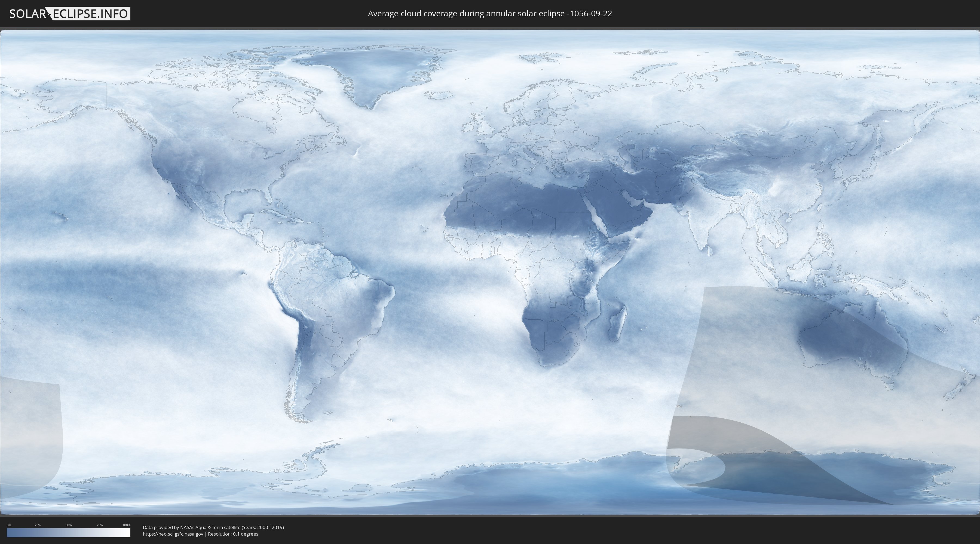
Task: Click the '50%' legend label
Action: tap(69, 525)
